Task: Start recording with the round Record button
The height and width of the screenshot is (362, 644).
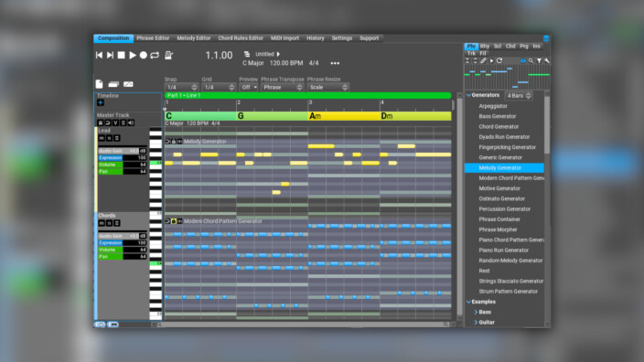Action: [x=144, y=55]
